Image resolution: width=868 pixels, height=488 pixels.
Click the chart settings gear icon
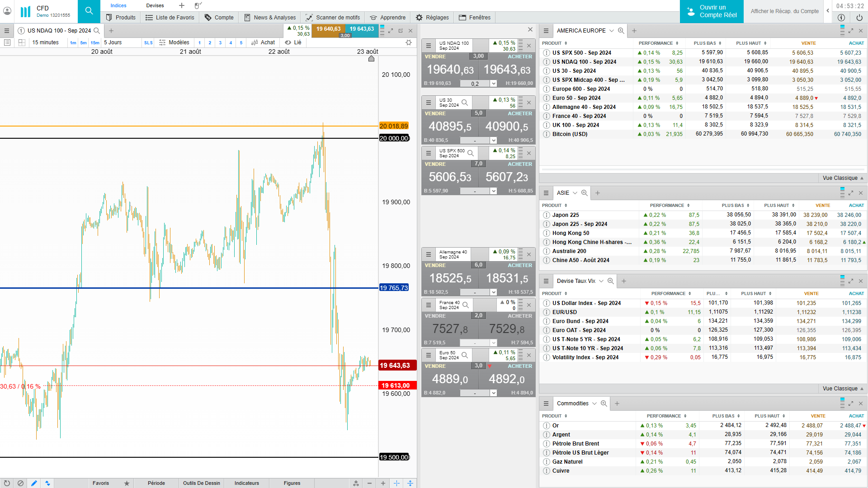coord(409,42)
